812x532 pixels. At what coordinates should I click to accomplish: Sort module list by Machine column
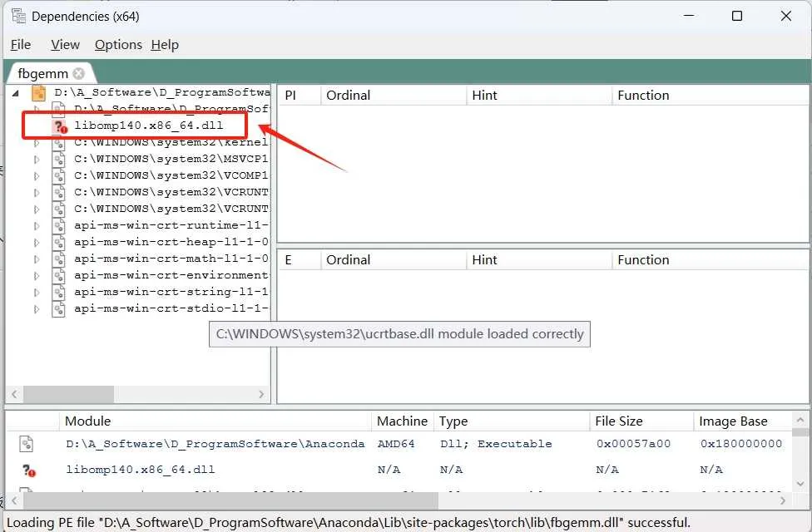pos(403,421)
